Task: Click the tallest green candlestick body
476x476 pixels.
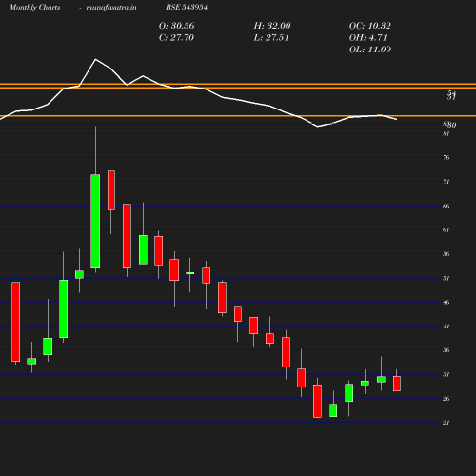Action: click(95, 221)
